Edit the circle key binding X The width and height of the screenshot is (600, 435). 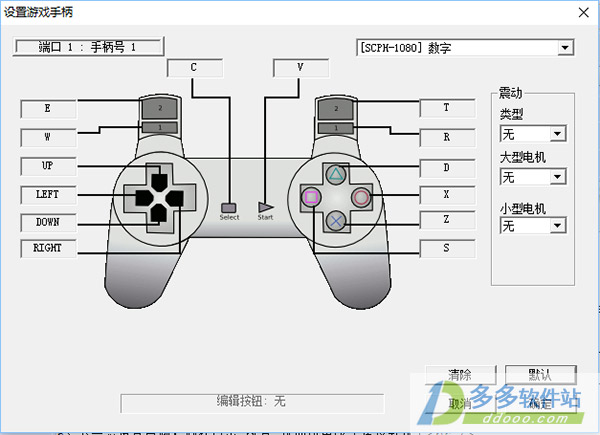coord(447,195)
